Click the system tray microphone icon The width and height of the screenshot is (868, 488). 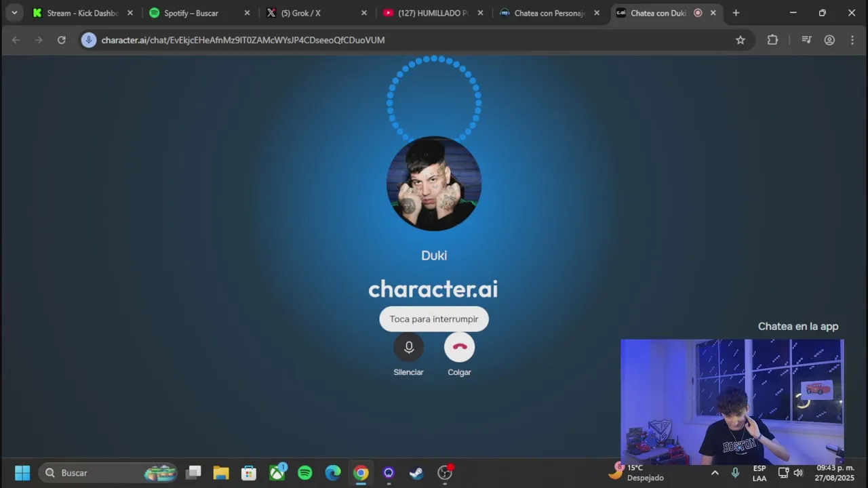(735, 472)
